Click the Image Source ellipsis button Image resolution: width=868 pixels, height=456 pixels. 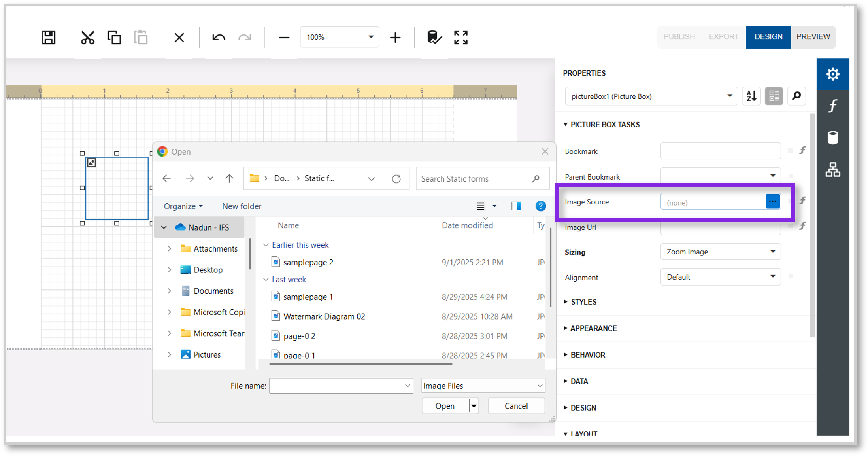773,201
